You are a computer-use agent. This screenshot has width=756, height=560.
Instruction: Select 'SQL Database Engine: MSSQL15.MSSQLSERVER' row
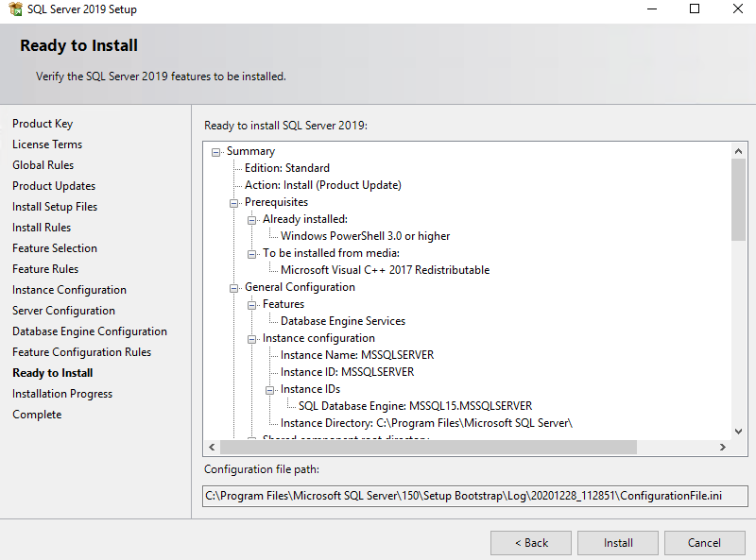tap(415, 406)
